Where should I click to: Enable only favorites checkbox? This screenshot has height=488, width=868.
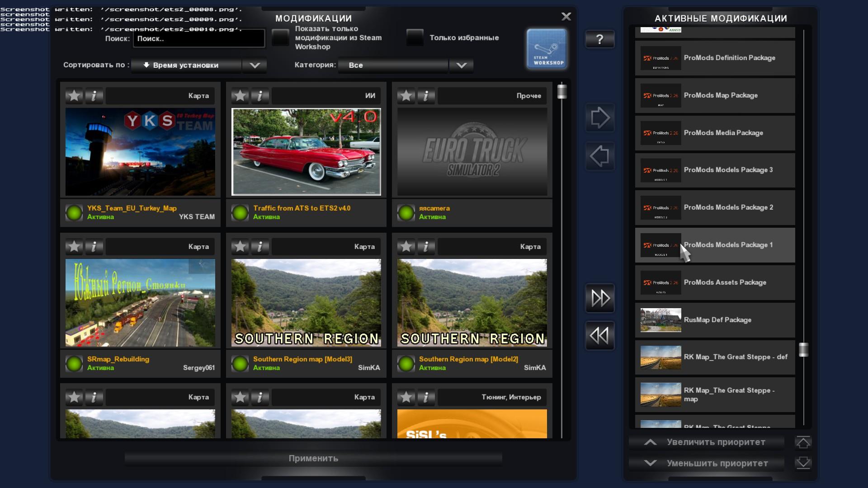pyautogui.click(x=415, y=38)
